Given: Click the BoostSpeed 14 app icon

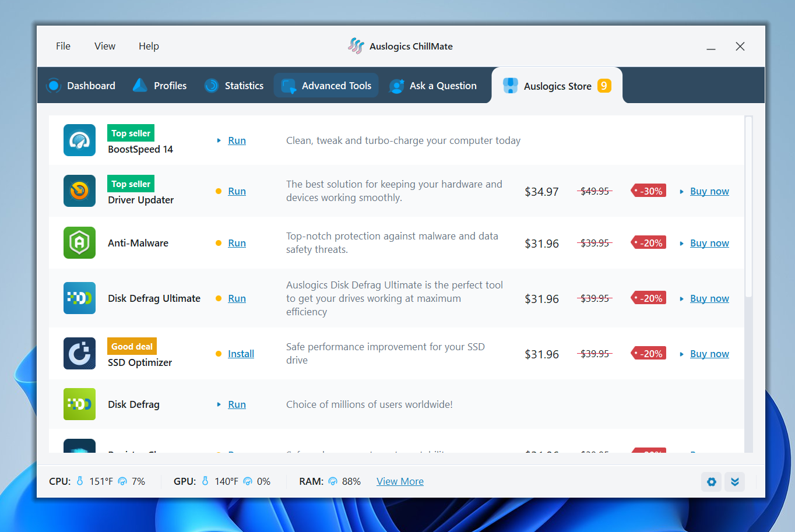Looking at the screenshot, I should point(79,140).
